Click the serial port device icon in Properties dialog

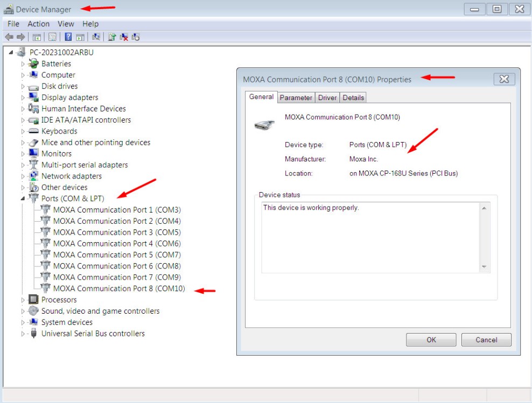click(264, 125)
